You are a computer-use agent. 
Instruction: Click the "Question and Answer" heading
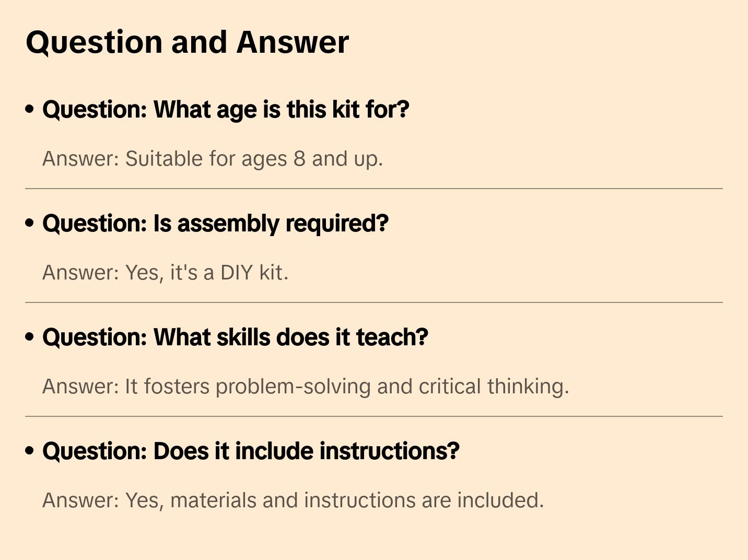(x=187, y=43)
